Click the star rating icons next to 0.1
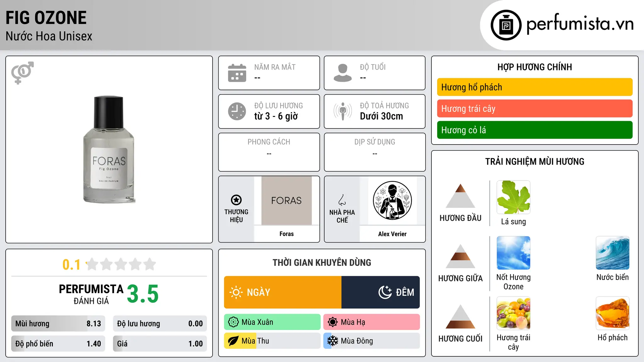 pyautogui.click(x=121, y=264)
